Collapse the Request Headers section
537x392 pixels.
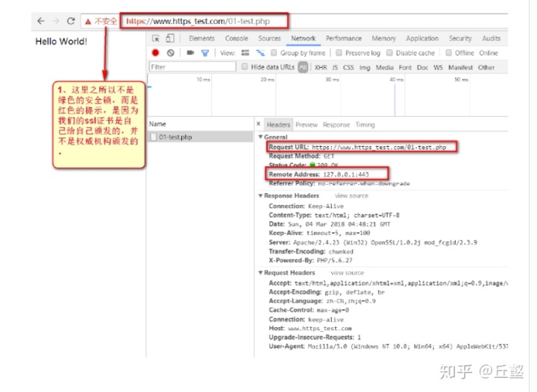(x=260, y=273)
